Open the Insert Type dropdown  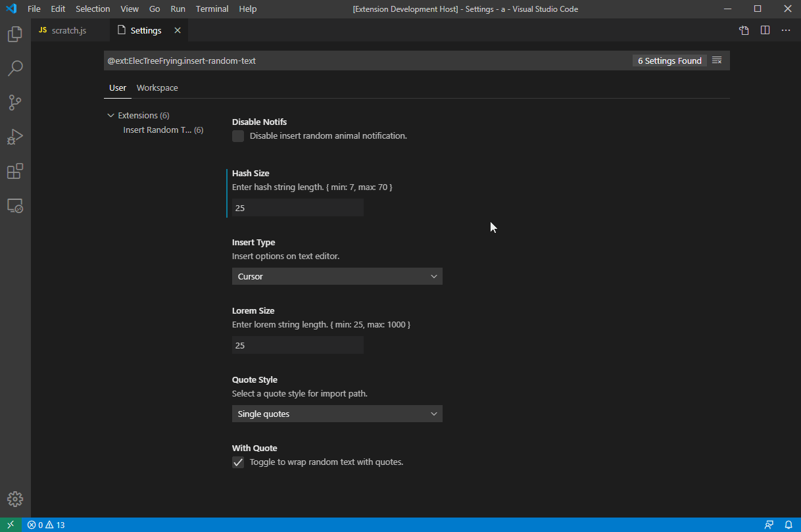[x=337, y=276]
